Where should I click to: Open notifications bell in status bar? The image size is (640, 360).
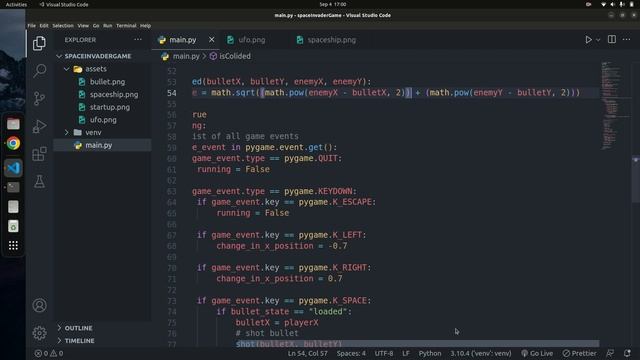[x=627, y=353]
